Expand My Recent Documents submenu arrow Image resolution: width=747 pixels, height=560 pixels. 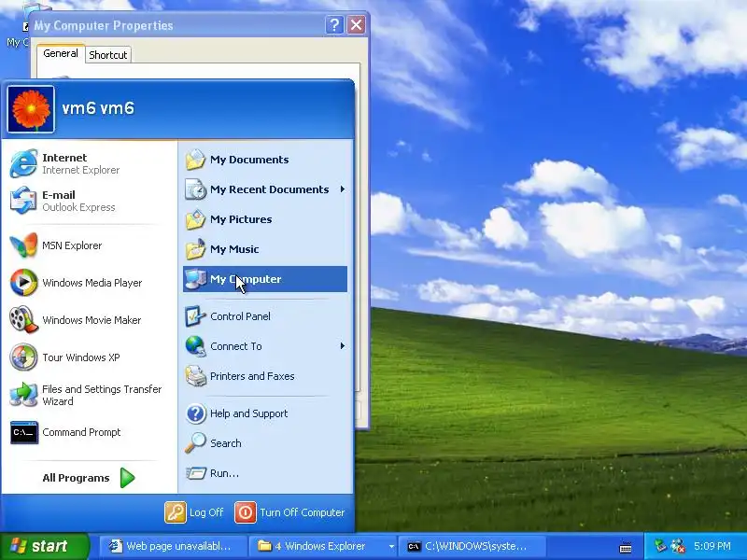coord(342,189)
